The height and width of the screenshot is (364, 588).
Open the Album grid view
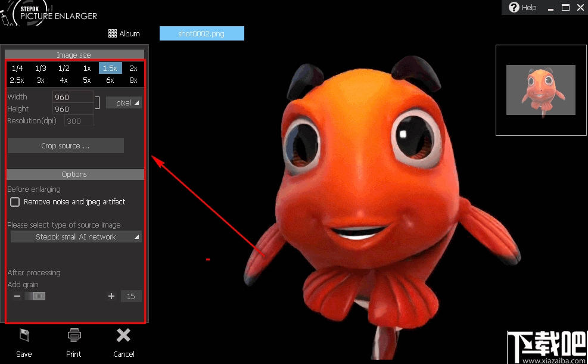pos(124,33)
